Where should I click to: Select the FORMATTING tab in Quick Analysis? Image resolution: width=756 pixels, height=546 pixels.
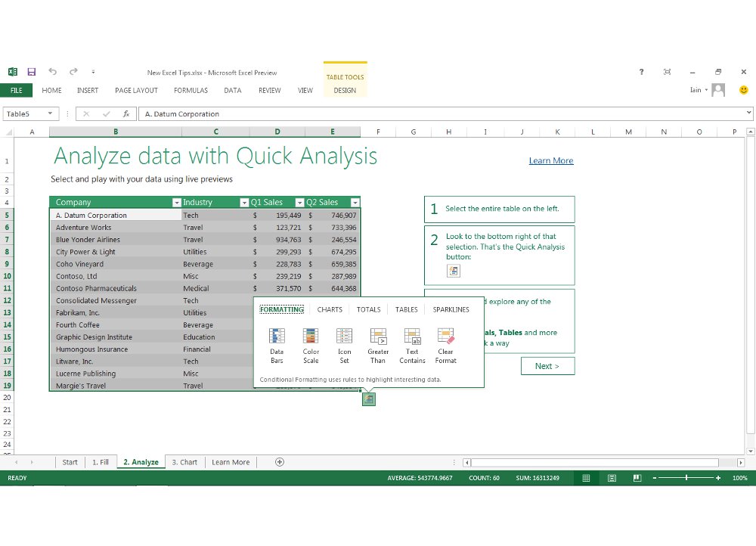pyautogui.click(x=282, y=309)
